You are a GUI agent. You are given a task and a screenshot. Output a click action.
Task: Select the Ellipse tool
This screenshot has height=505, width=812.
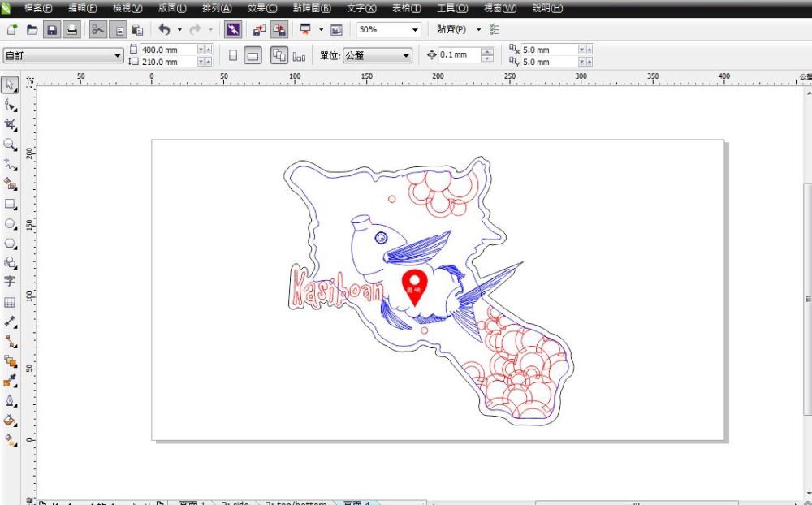click(11, 224)
